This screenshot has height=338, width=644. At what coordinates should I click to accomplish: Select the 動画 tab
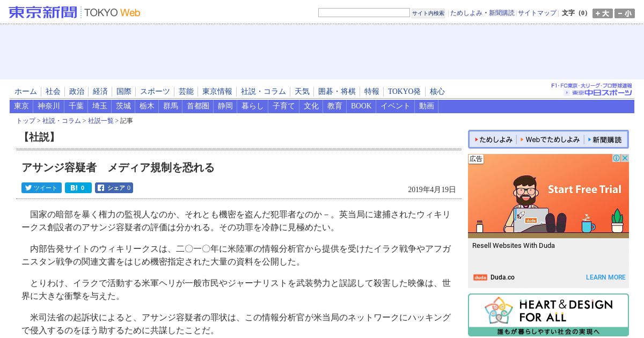tap(427, 106)
